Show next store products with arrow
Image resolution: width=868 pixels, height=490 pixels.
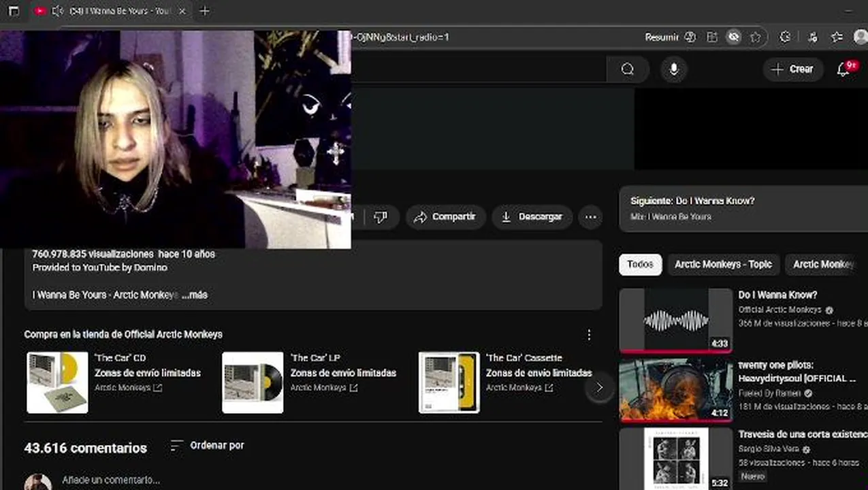599,388
